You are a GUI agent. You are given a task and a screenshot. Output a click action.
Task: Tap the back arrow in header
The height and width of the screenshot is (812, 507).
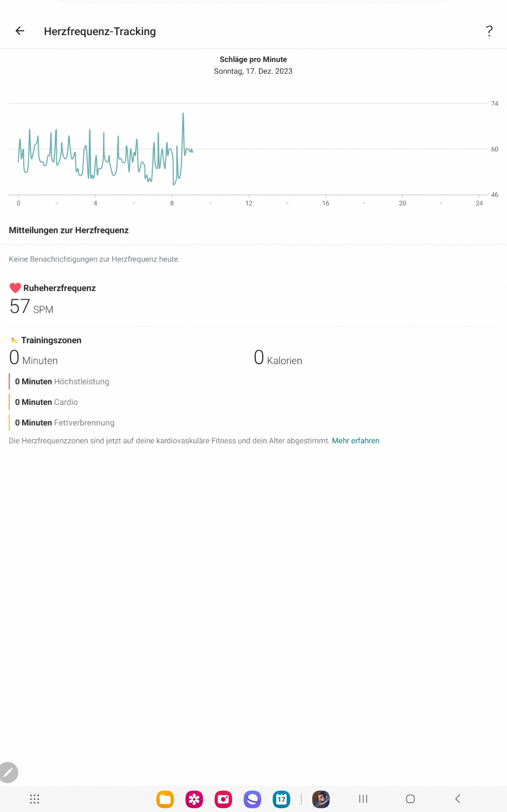coord(20,31)
